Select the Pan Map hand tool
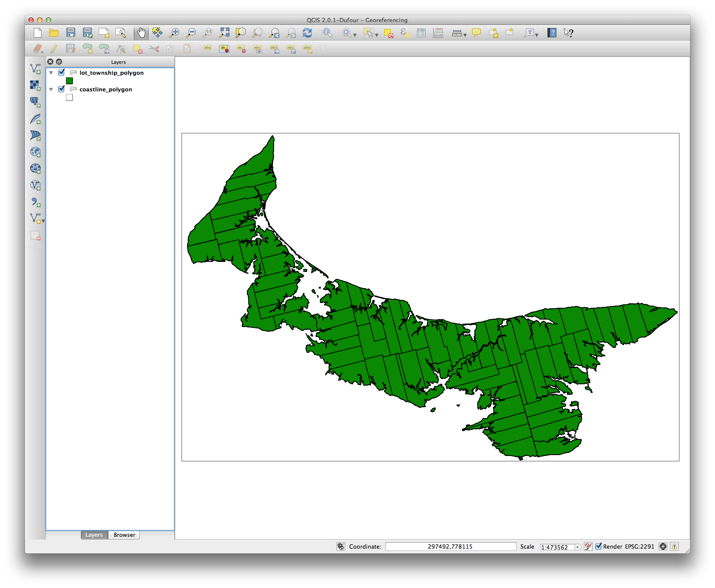The height and width of the screenshot is (588, 715). point(141,33)
